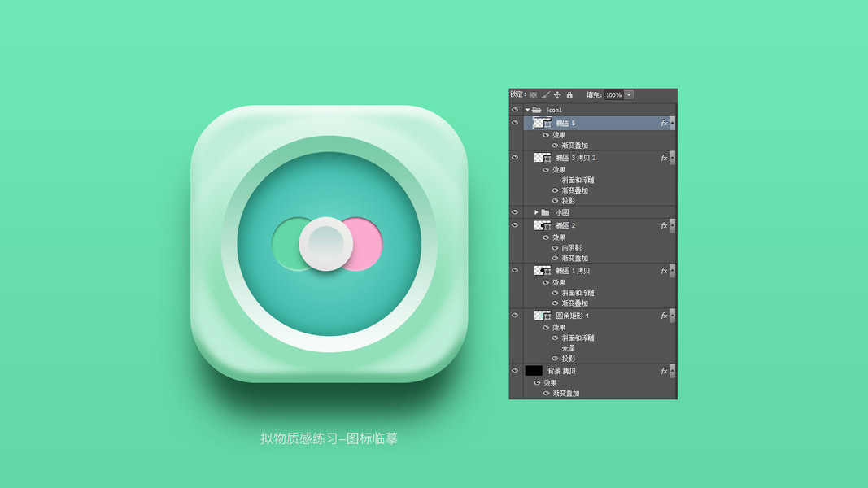The image size is (868, 488).
Task: Select the icon1 group name
Action: (554, 110)
